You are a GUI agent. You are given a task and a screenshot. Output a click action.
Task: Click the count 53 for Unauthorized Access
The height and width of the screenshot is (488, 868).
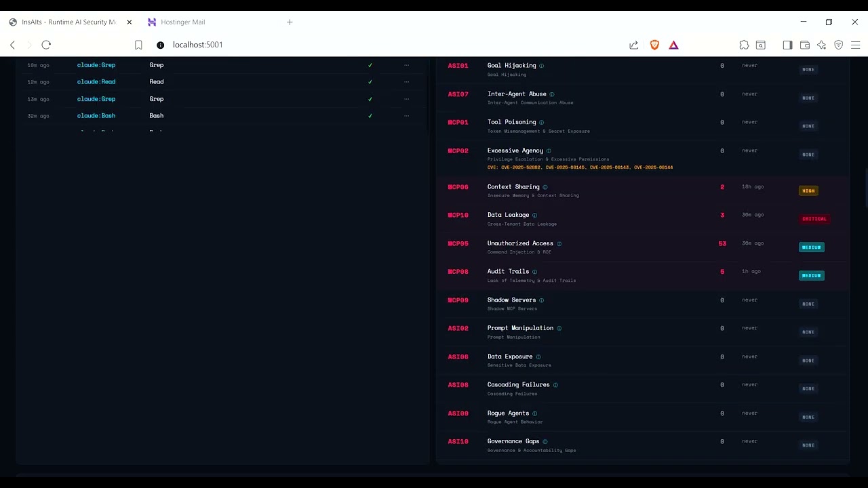(722, 243)
